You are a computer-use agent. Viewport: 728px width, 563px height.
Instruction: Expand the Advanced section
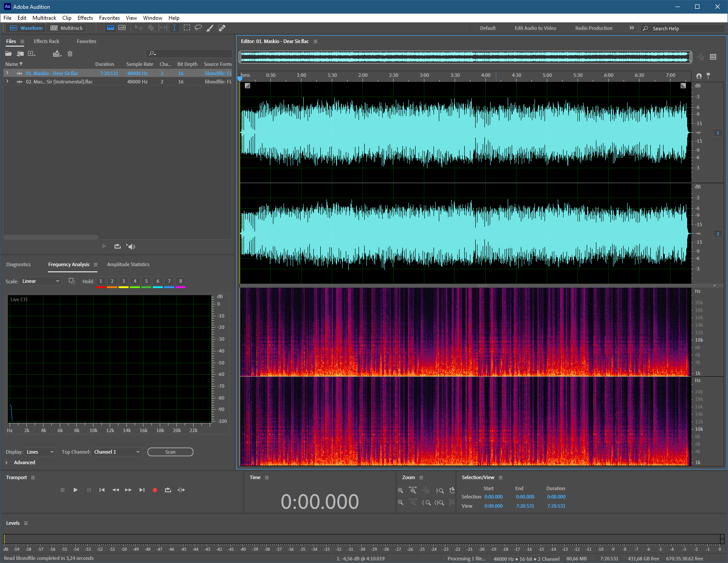7,462
